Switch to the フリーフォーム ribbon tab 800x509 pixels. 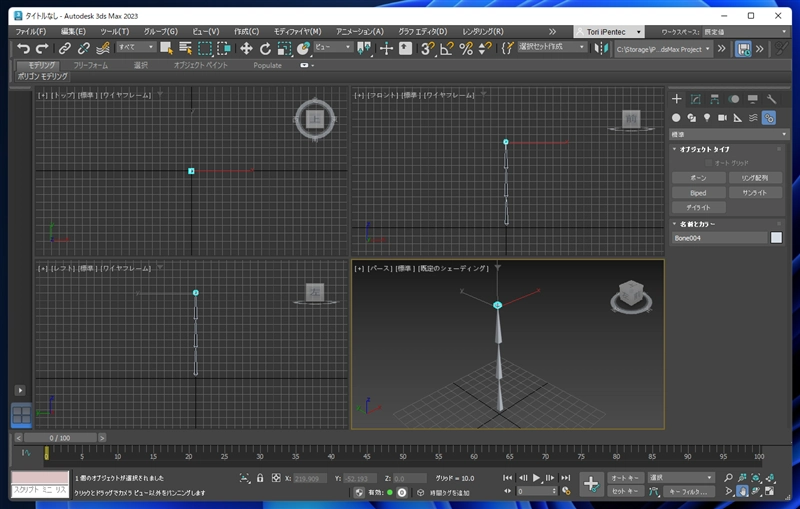[x=91, y=65]
